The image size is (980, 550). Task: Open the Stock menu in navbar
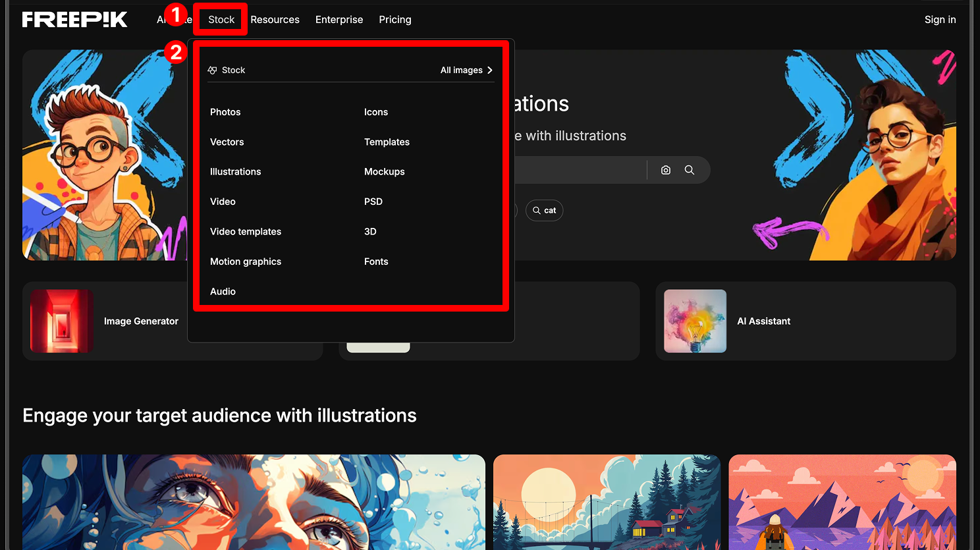tap(221, 20)
